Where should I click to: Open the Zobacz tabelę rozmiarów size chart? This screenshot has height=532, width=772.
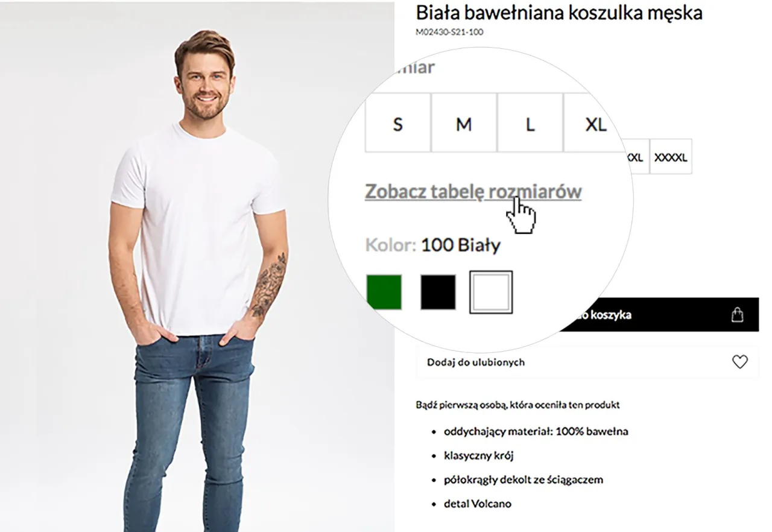point(472,191)
